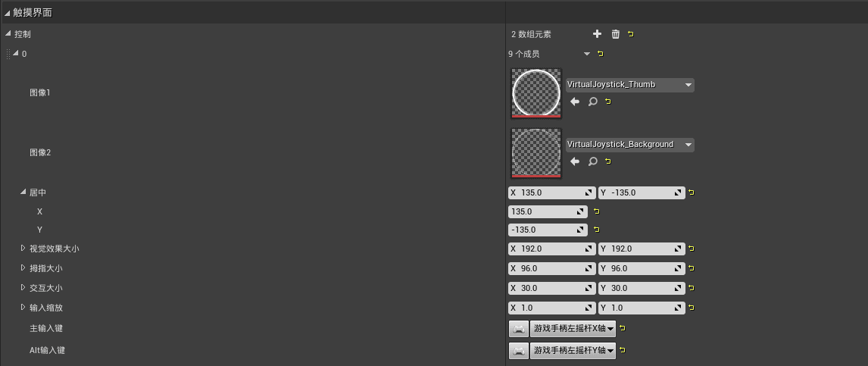The image size is (868, 366).
Task: Browse to VirtualJoystick_Background in content browser
Action: 592,161
